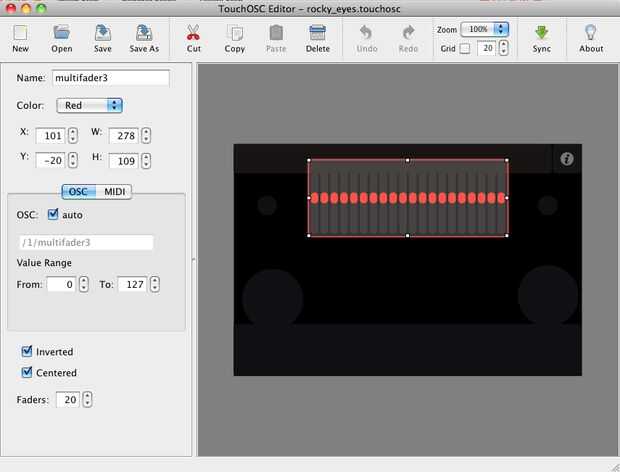Open the About lightbulb icon

[591, 32]
